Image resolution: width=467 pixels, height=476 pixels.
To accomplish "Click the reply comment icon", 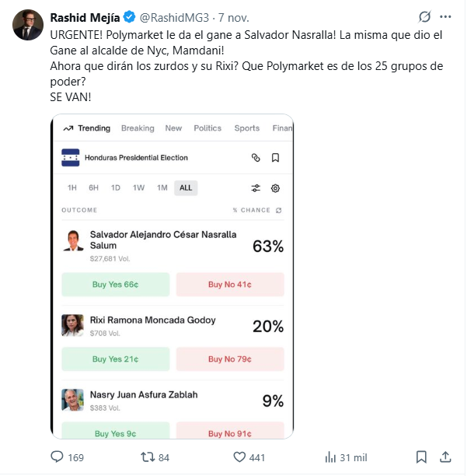I will coord(58,457).
